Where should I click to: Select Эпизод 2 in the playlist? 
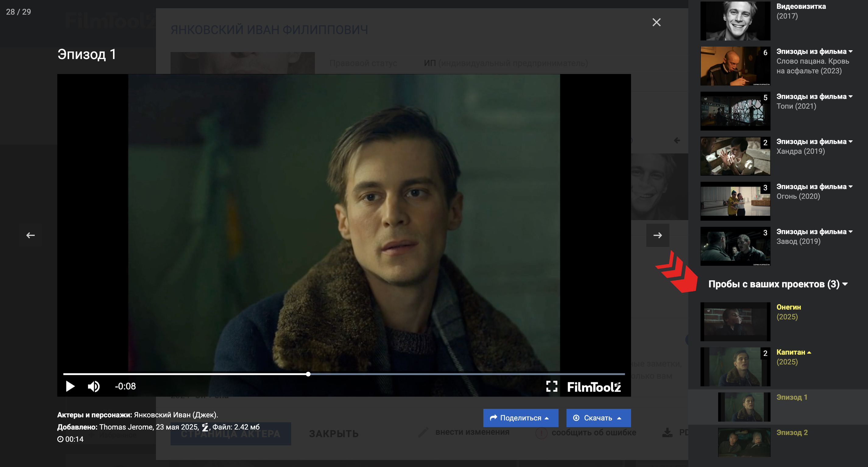click(x=778, y=442)
